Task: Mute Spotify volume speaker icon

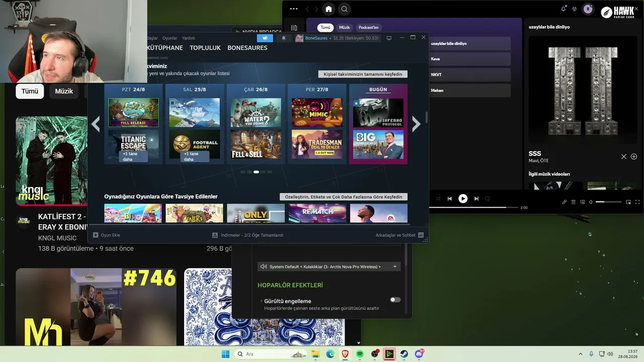Action: point(591,202)
